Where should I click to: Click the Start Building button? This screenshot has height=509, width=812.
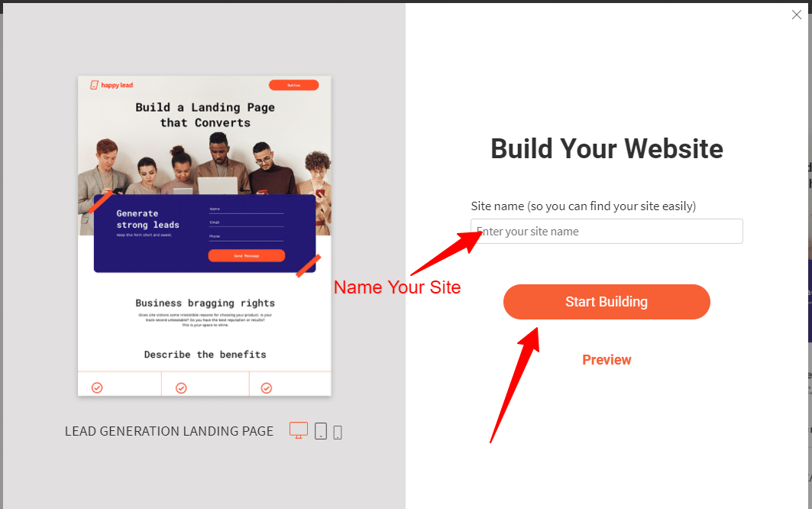[607, 302]
